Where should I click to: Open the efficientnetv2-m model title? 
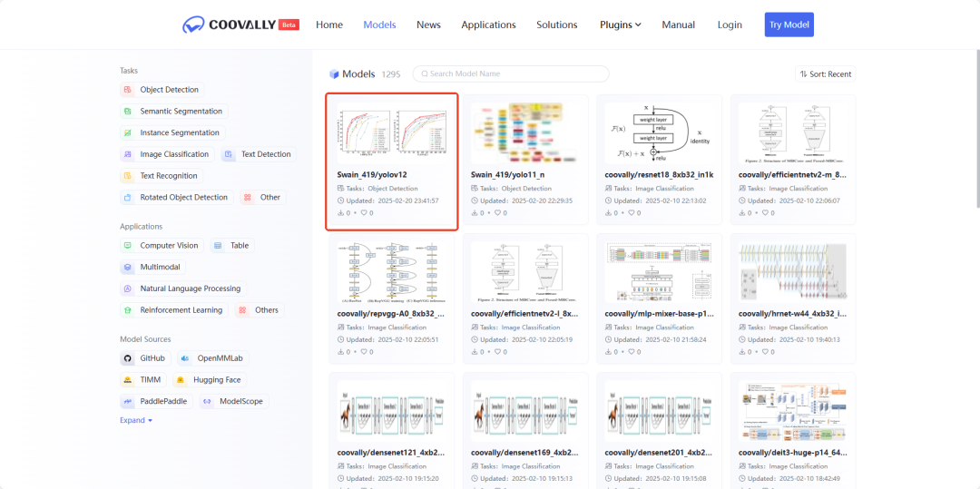[x=793, y=175]
